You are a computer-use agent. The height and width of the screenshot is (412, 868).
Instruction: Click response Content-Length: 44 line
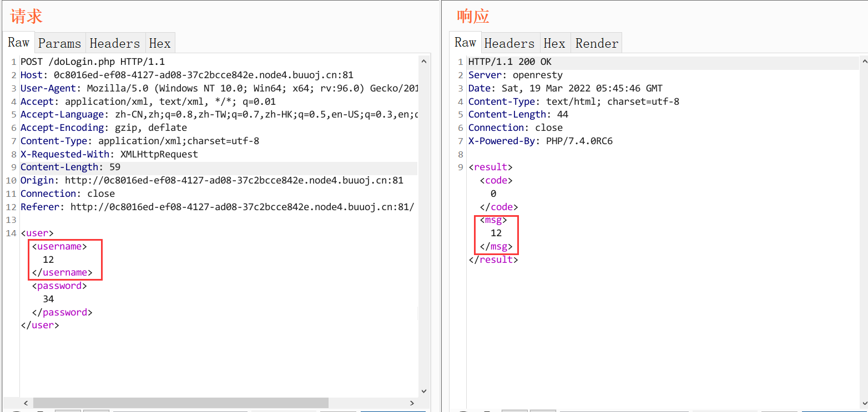[x=518, y=114]
